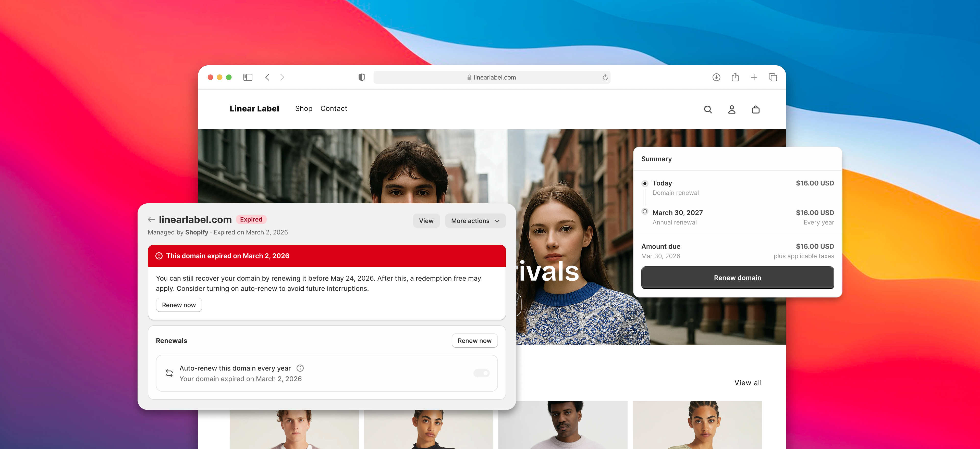Select the Today radio marker in Summary
The height and width of the screenshot is (449, 980).
tap(644, 183)
